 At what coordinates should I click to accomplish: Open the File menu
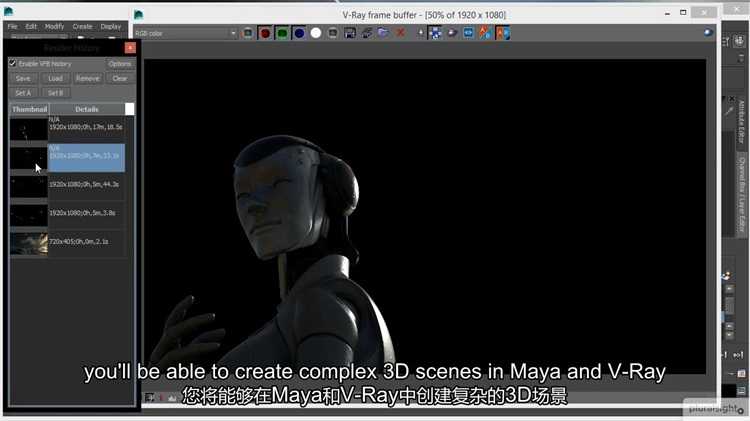point(12,26)
